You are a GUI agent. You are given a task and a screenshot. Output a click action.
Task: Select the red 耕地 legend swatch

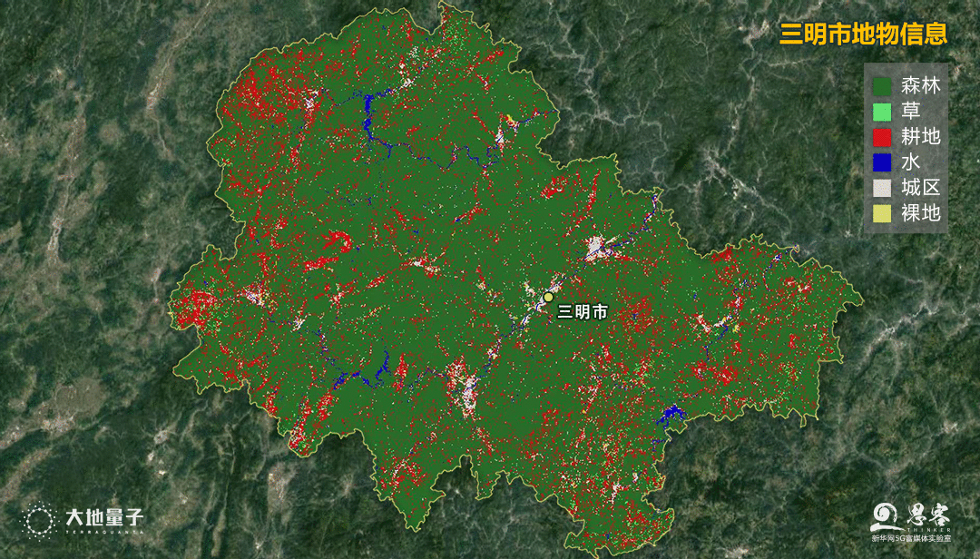pos(882,137)
